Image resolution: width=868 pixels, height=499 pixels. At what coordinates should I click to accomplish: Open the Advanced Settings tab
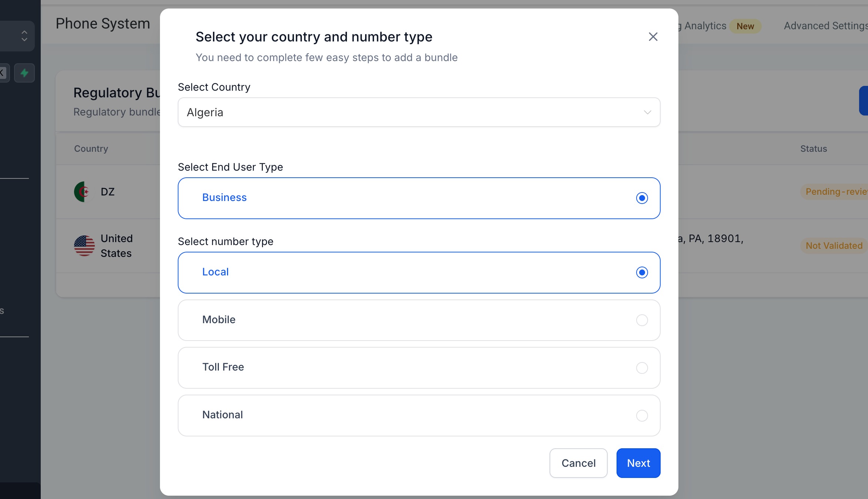pos(825,26)
